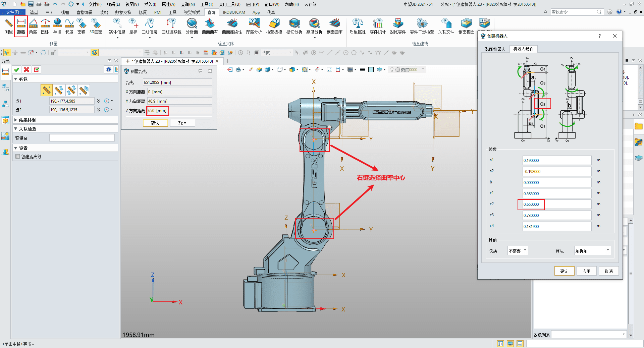Click the c2 parameter input field
This screenshot has height=348, width=644.
(x=557, y=205)
